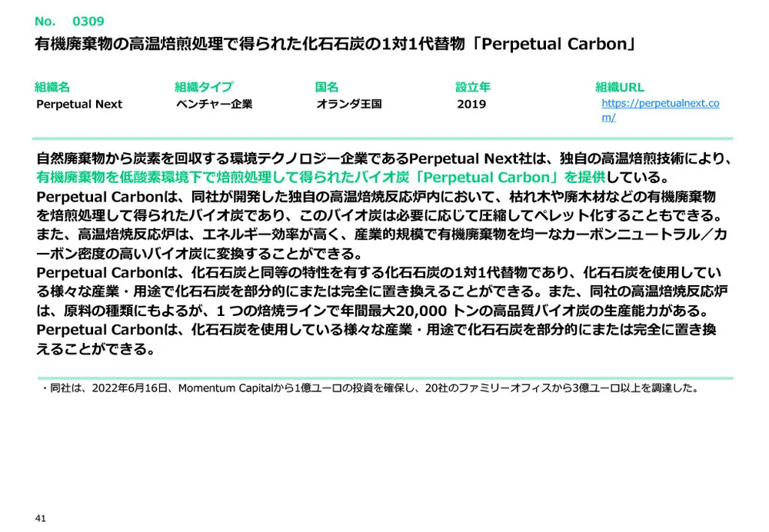This screenshot has height=532, width=769.
Task: Click the line mentioning "20,000 トン" production capacity
Action: tap(373, 311)
